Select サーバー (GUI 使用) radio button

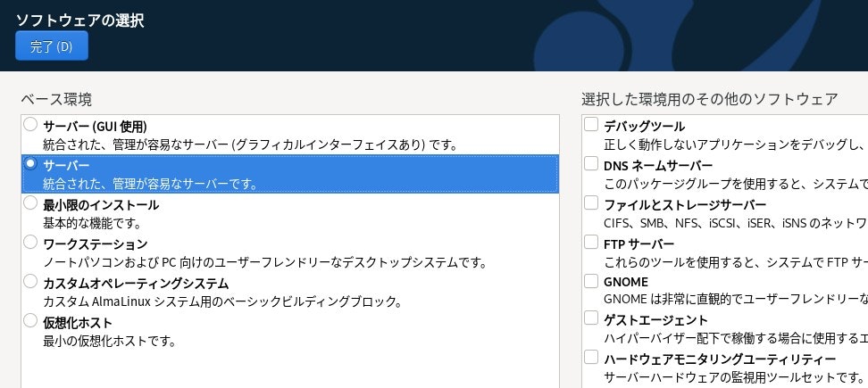click(x=30, y=125)
